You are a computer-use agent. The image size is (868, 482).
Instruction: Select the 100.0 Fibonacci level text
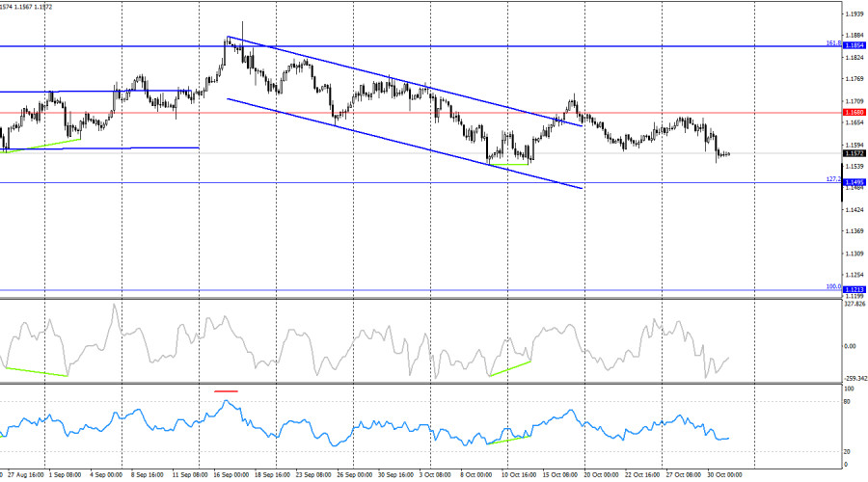(x=832, y=286)
